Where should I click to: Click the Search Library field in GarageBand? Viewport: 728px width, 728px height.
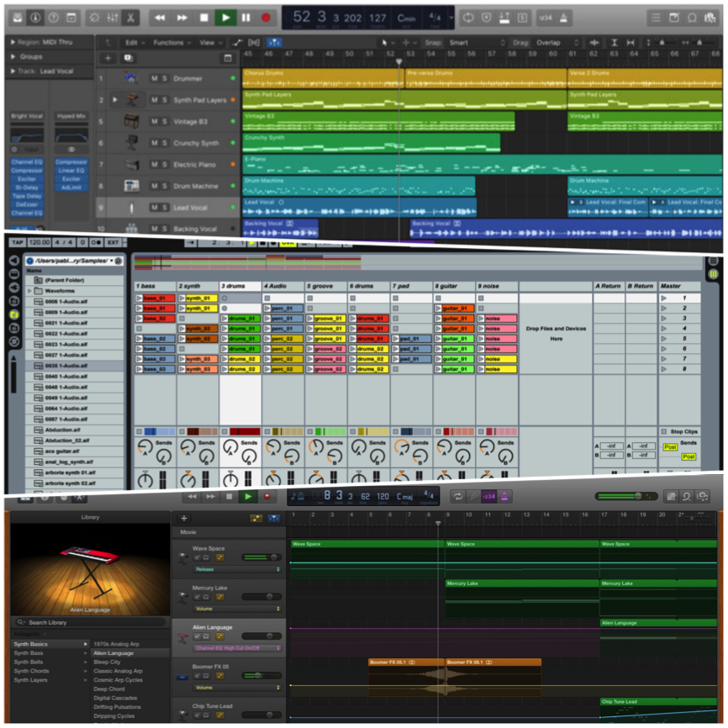coord(90,623)
